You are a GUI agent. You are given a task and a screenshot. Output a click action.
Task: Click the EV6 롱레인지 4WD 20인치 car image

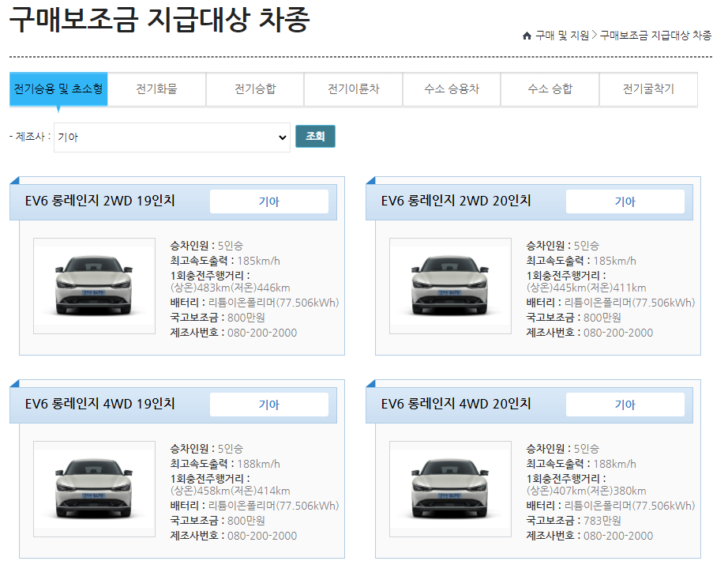click(450, 489)
